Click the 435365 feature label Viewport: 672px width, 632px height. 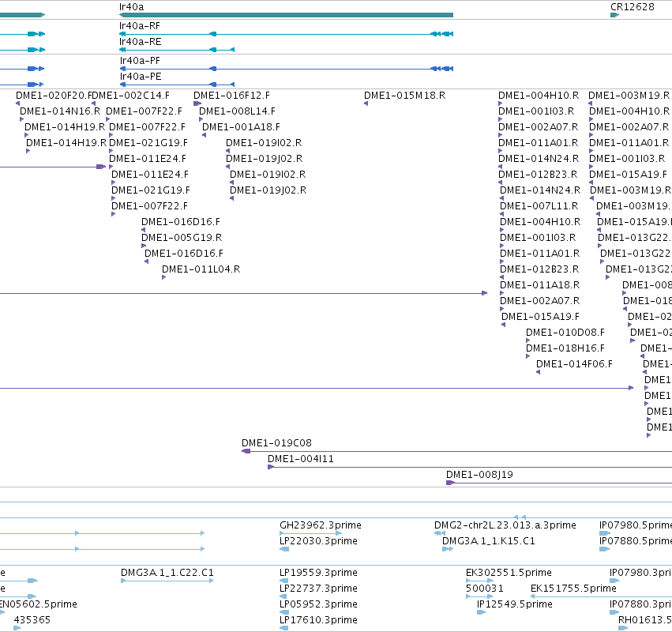pyautogui.click(x=32, y=620)
